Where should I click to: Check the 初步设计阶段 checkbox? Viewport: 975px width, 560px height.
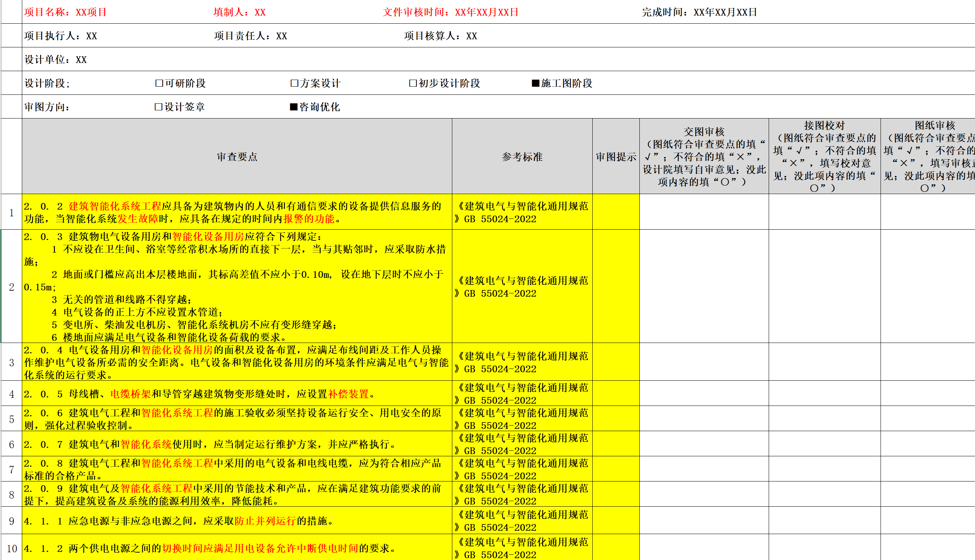tap(413, 83)
